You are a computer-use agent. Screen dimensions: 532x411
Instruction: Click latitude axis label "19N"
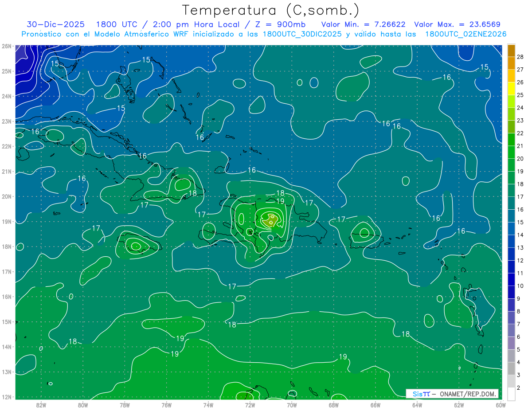coord(6,221)
